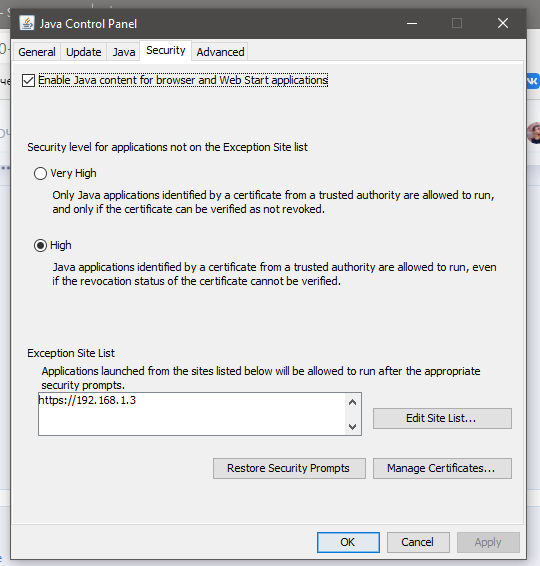Select Very High security level
This screenshot has height=566, width=540.
click(40, 173)
